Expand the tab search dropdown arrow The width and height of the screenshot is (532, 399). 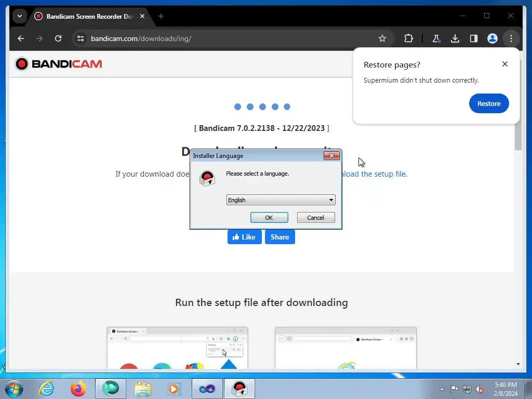[x=20, y=16]
